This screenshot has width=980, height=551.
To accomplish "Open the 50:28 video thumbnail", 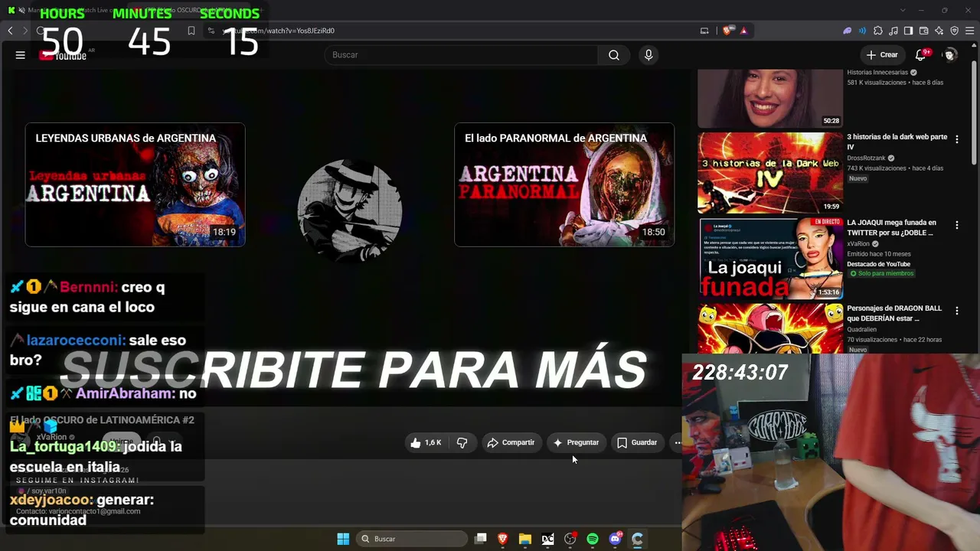I will click(770, 98).
